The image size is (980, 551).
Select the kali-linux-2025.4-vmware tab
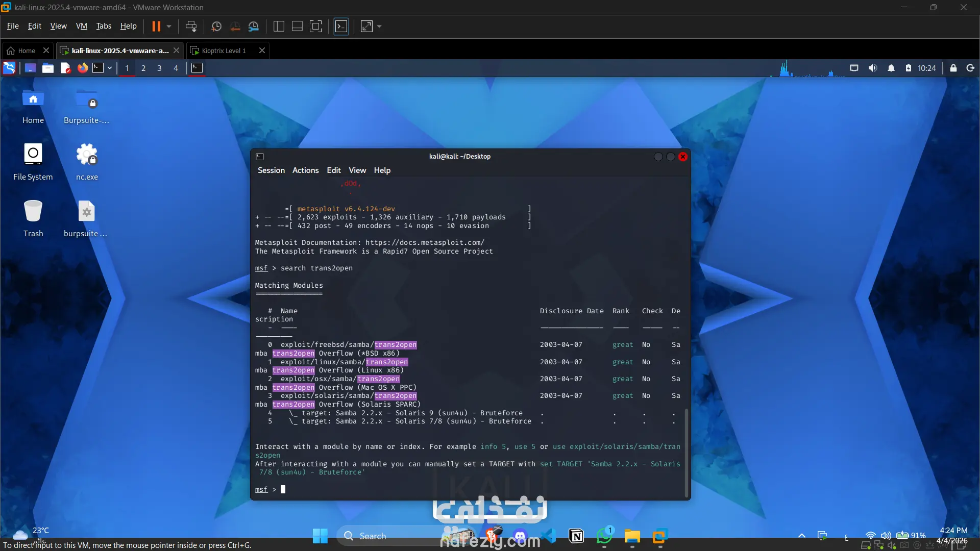(x=120, y=51)
